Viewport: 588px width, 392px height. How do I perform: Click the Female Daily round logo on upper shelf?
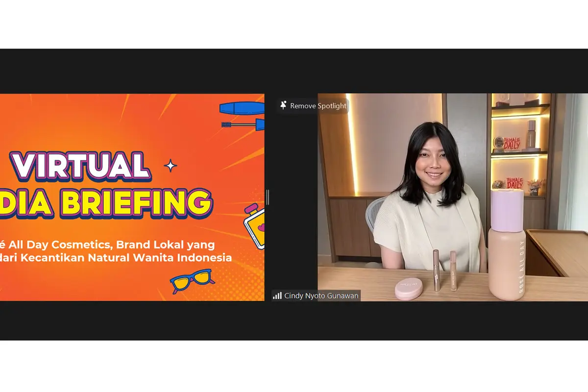[x=499, y=143]
